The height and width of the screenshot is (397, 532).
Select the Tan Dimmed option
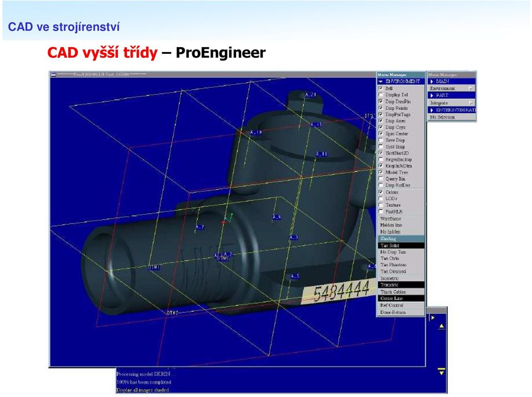(x=401, y=271)
